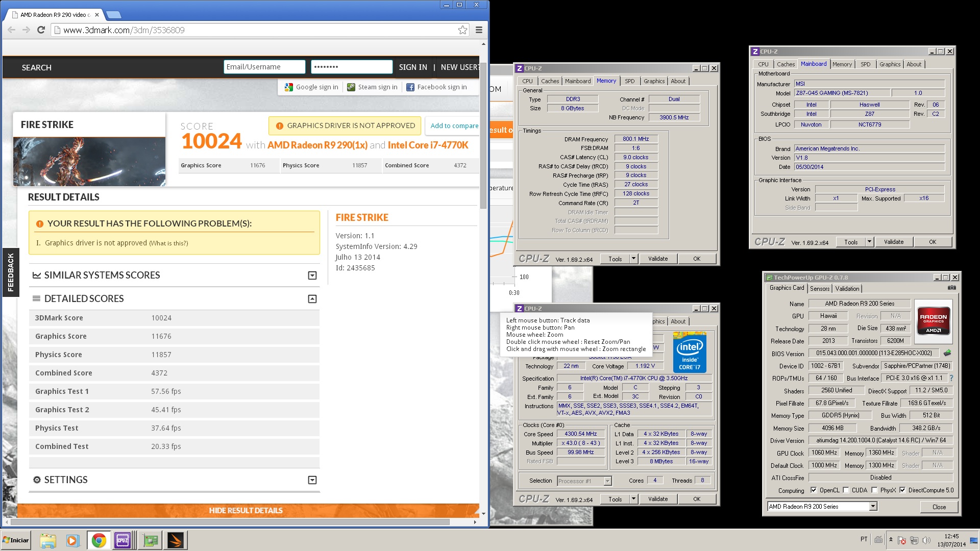Click the browser horizontal scrollbar thumb

click(230, 522)
